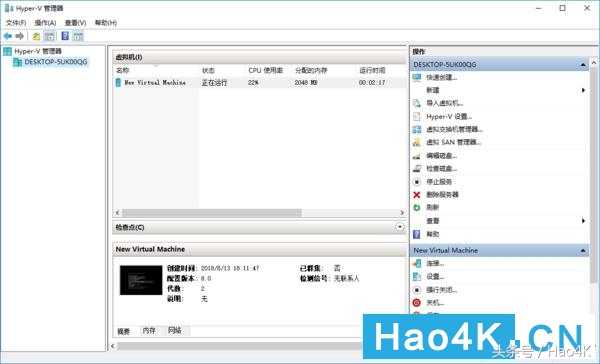Click the actions pane scroll-up arrow

pos(593,62)
